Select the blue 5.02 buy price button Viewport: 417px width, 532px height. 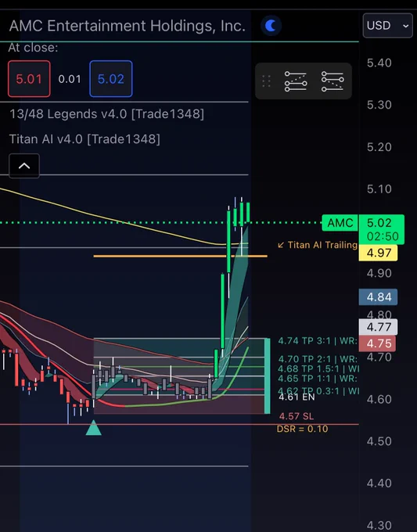pyautogui.click(x=111, y=79)
